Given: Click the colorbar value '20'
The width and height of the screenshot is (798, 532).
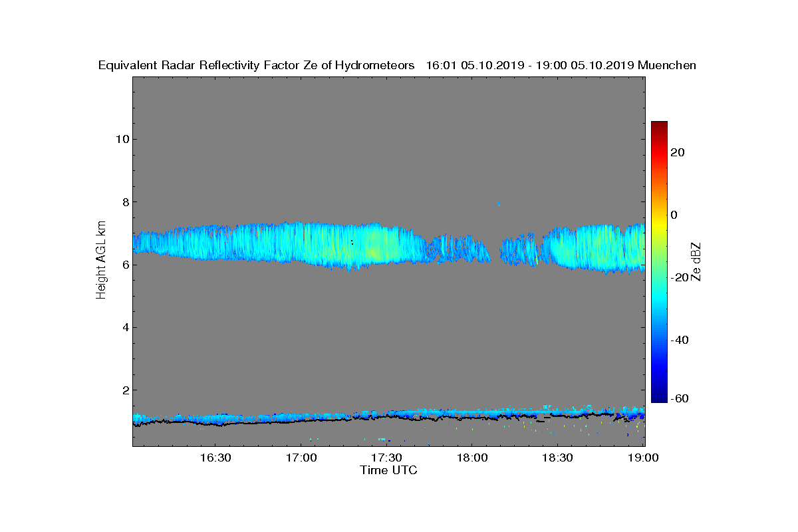Looking at the screenshot, I should (x=678, y=152).
